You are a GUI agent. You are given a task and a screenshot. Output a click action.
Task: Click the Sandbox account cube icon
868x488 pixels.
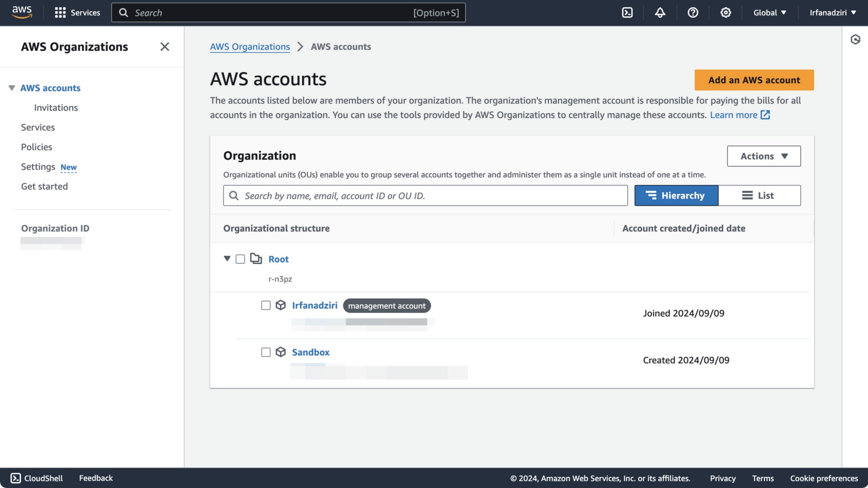281,352
